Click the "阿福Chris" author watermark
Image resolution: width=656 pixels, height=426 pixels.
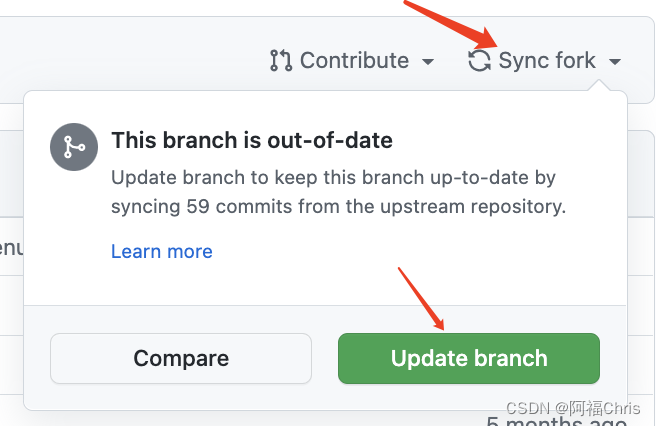(x=603, y=408)
